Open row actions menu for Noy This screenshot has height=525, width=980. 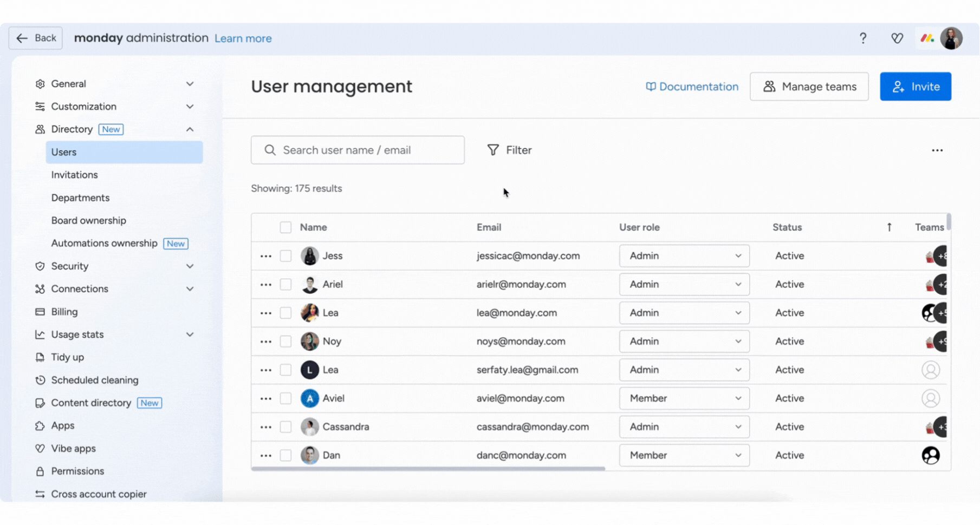pyautogui.click(x=265, y=342)
